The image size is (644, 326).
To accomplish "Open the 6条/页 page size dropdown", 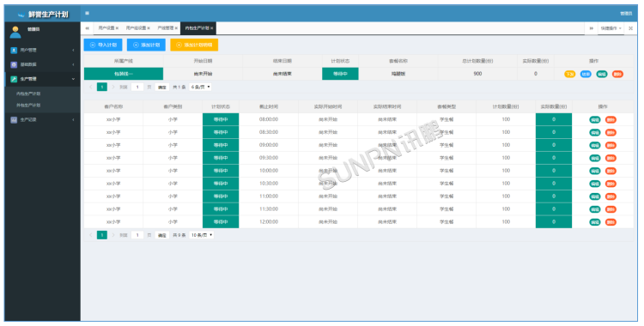I will (201, 87).
